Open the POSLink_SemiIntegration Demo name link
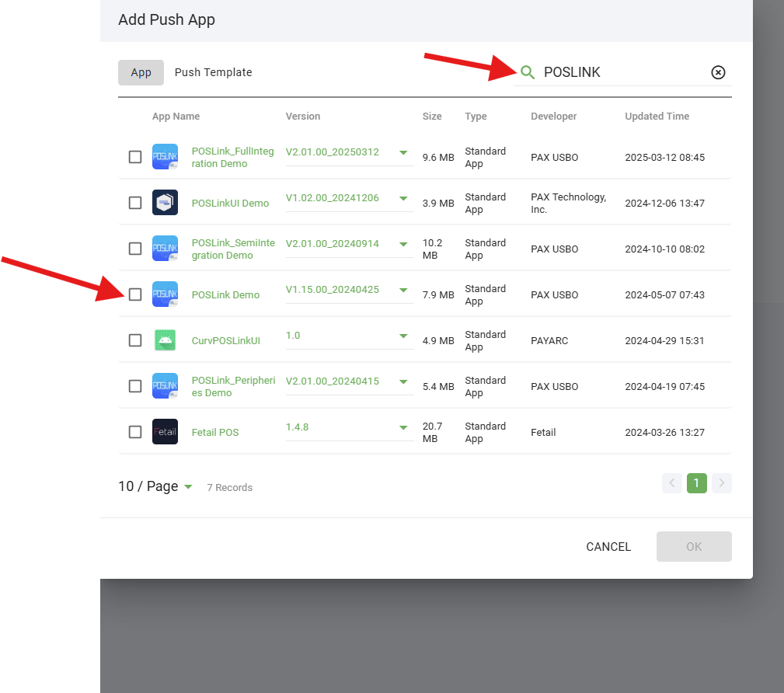This screenshot has height=693, width=784. [233, 249]
